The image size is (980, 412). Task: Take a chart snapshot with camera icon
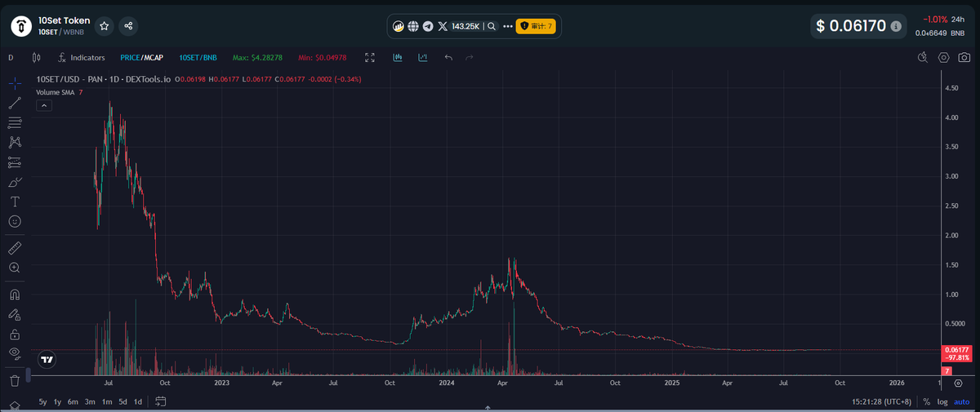tap(964, 57)
